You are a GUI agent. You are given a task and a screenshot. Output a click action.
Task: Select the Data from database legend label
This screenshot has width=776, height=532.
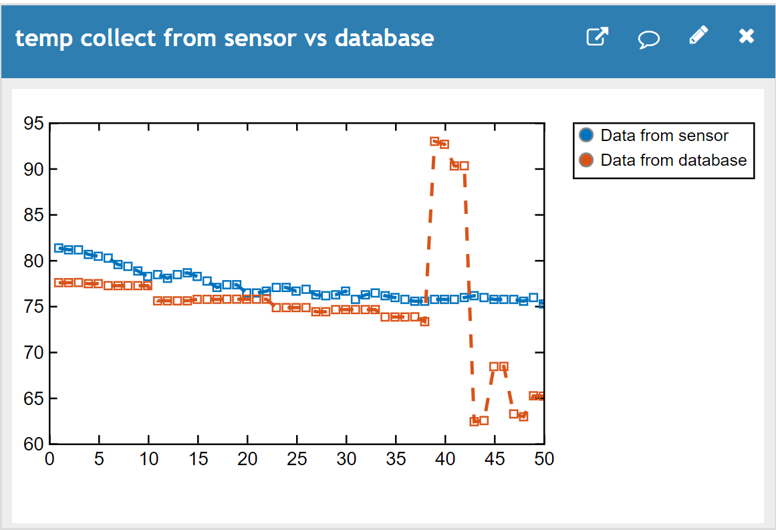tap(674, 160)
